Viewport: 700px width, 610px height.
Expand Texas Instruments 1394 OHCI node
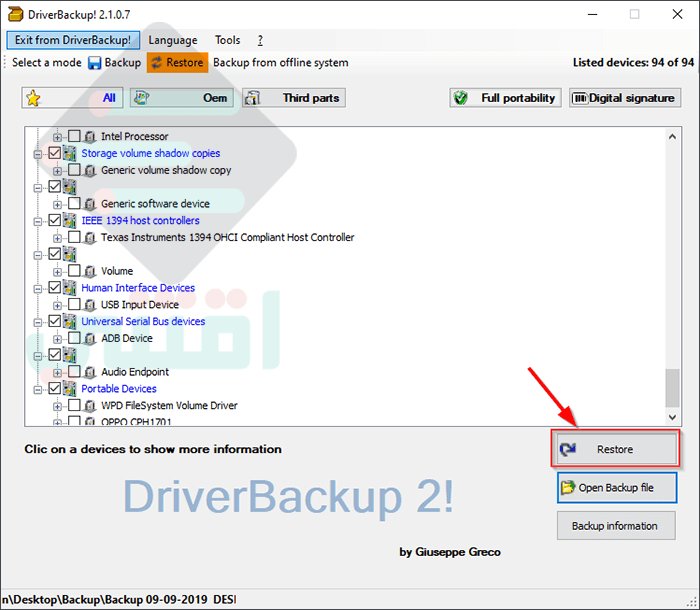[57, 238]
